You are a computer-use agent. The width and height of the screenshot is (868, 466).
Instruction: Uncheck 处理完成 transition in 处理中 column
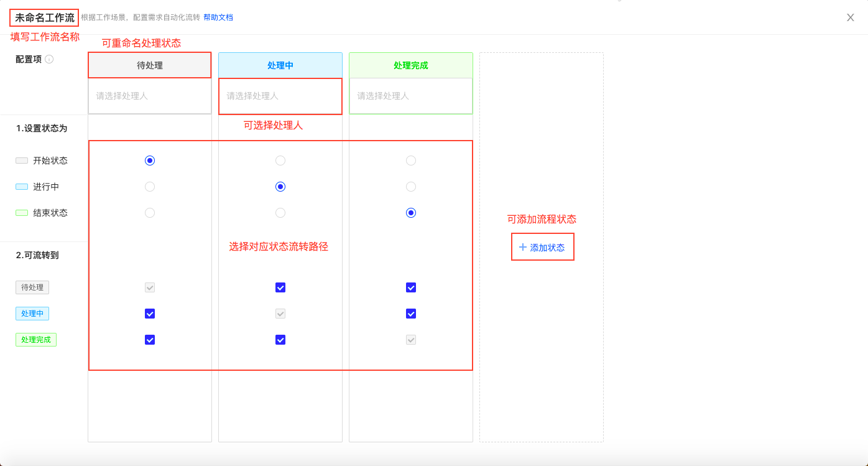(x=280, y=340)
